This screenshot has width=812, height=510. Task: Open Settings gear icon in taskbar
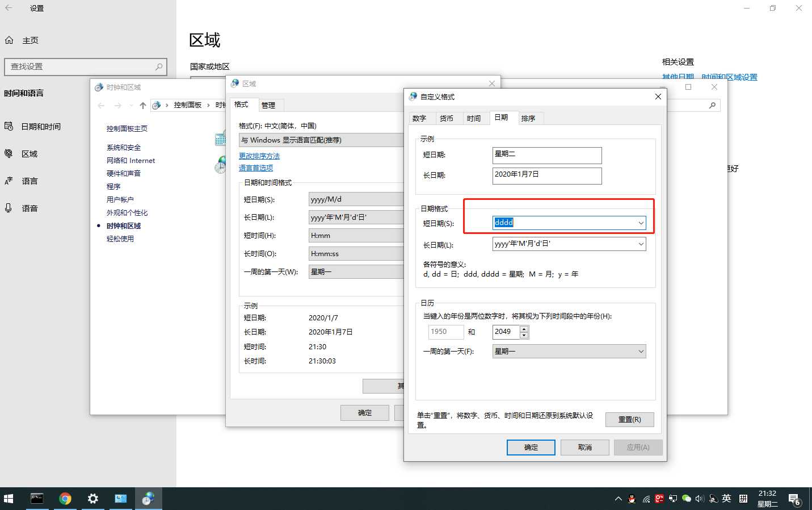[92, 499]
